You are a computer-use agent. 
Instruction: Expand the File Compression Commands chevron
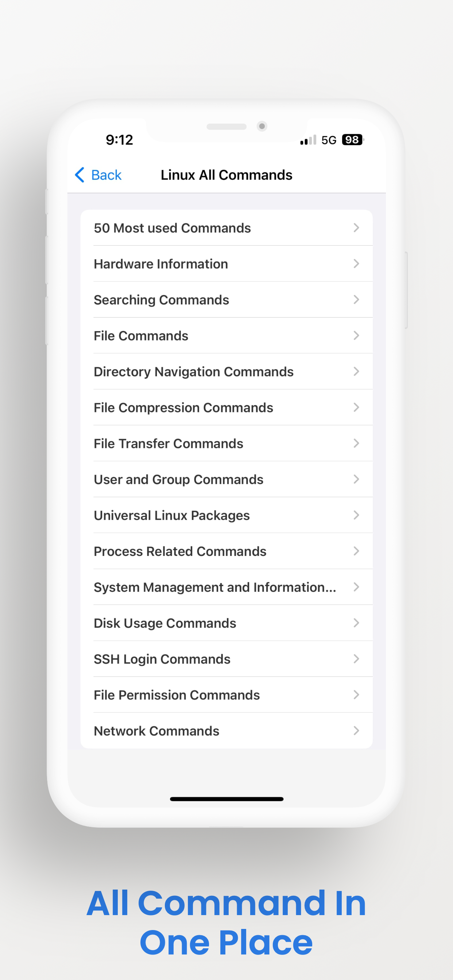coord(356,408)
